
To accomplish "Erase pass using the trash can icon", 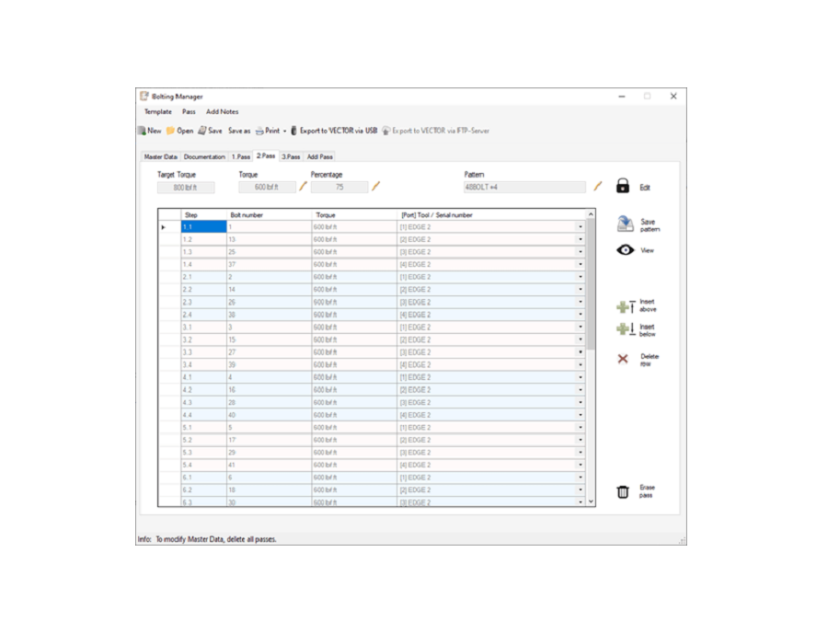I will [x=623, y=492].
